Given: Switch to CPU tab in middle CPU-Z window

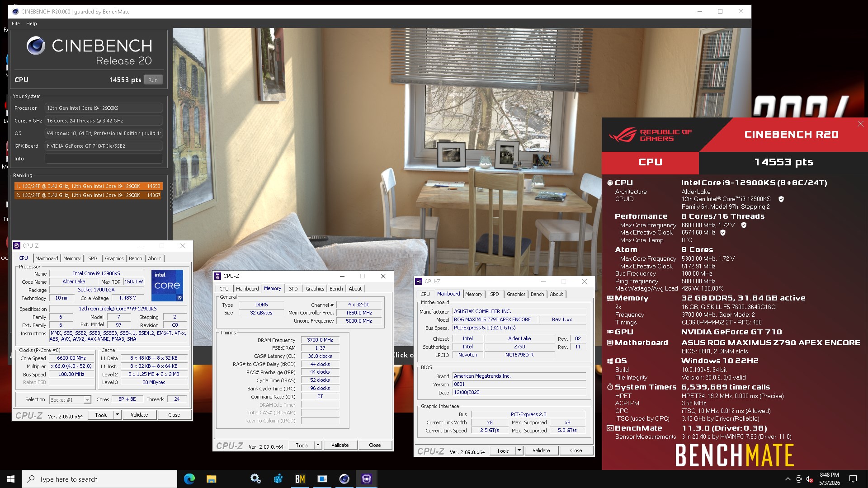Looking at the screenshot, I should [224, 289].
